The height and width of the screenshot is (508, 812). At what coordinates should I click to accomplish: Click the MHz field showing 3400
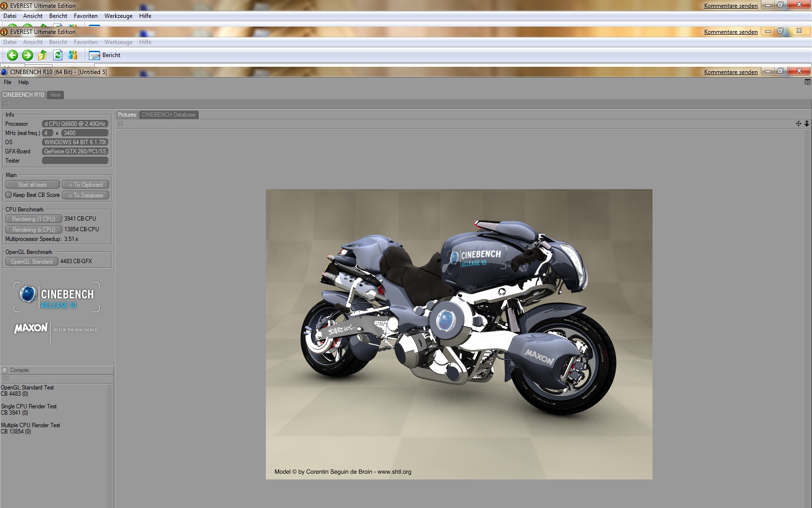pos(85,133)
